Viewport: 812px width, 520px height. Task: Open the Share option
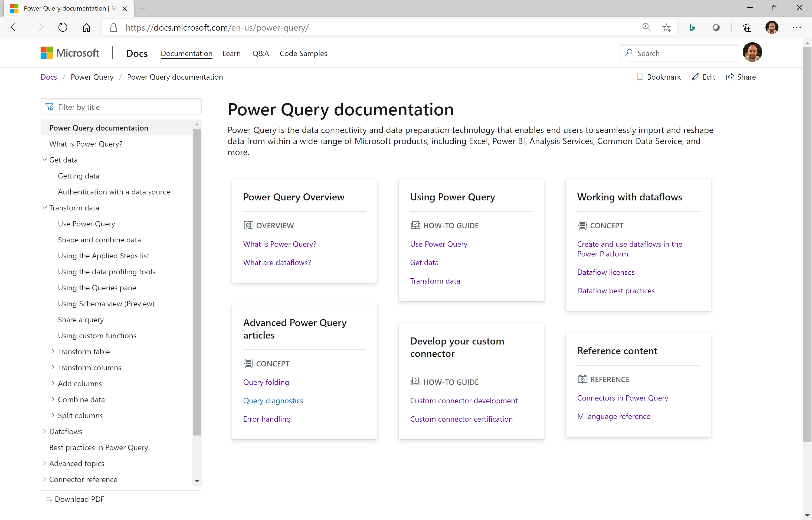[x=741, y=77]
